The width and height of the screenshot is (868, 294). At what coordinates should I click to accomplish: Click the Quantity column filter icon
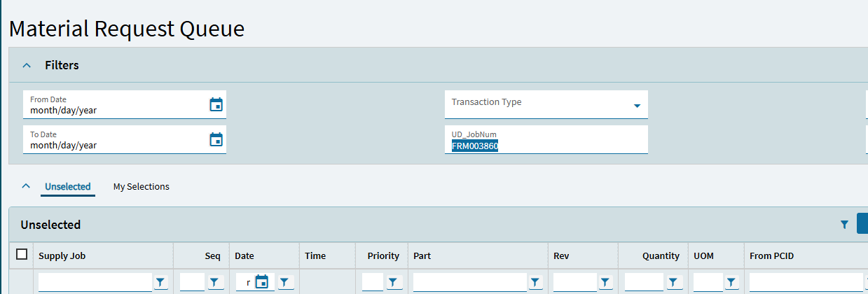pos(672,282)
